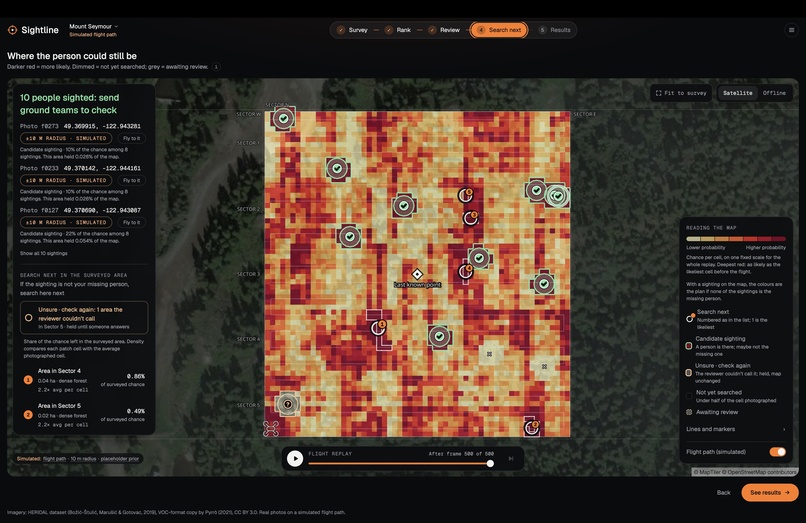The width and height of the screenshot is (806, 523).
Task: Click the SECTOR 2 map label
Action: tap(248, 209)
